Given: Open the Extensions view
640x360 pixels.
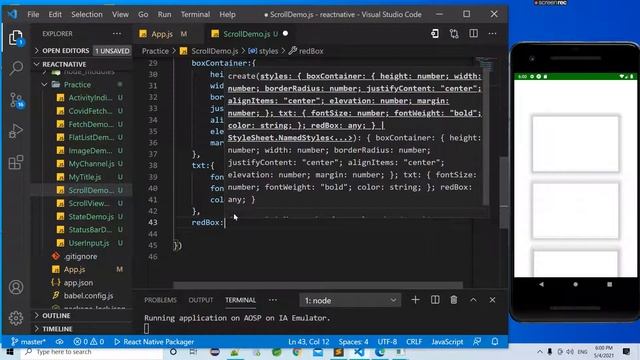Looking at the screenshot, I should [x=16, y=162].
